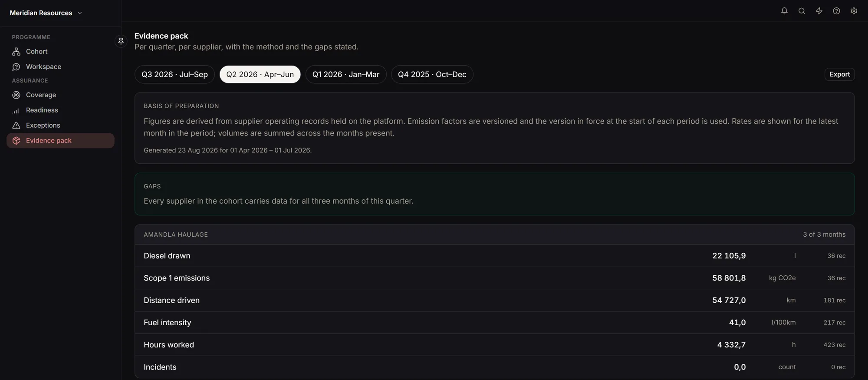Click the Fuel intensity row label

[167, 323]
